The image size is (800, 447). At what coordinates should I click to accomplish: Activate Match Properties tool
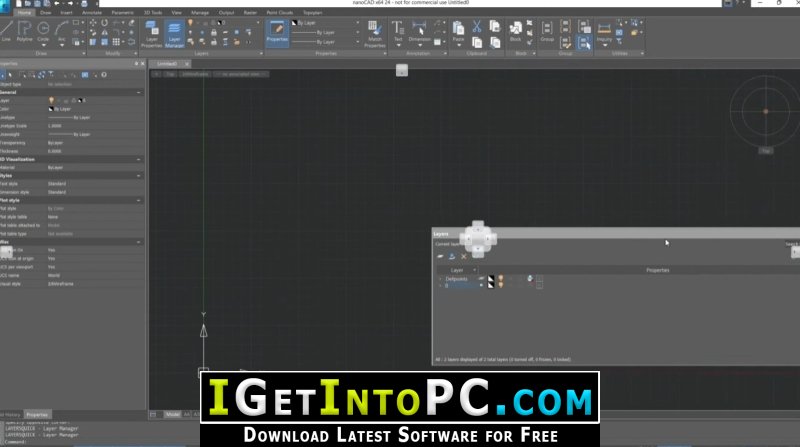tap(374, 34)
